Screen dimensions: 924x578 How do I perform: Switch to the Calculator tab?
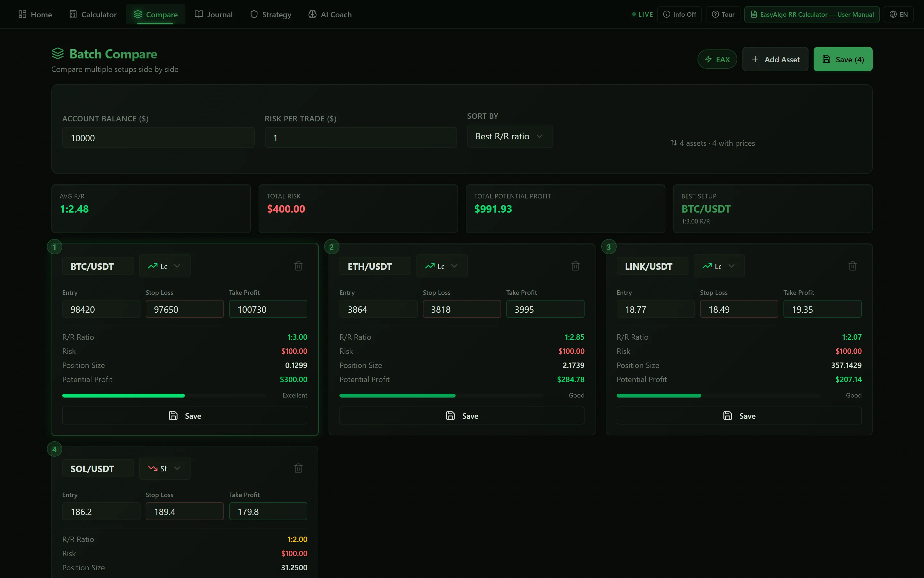tap(93, 14)
